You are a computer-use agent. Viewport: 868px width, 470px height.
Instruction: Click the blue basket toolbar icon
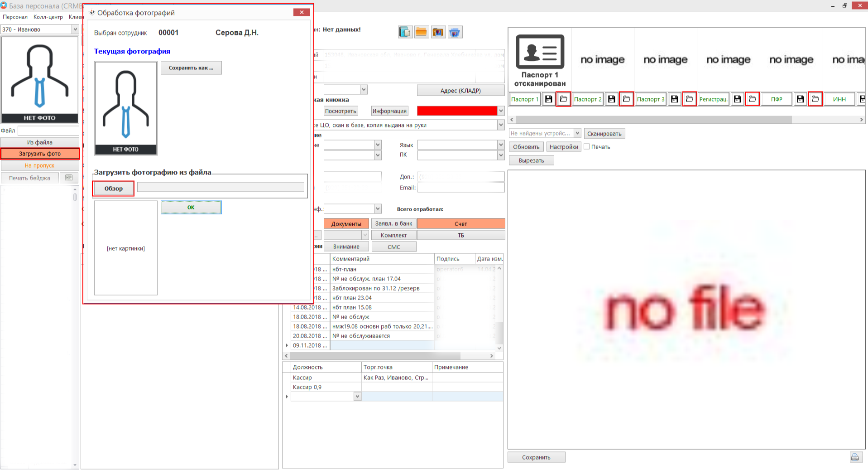455,32
